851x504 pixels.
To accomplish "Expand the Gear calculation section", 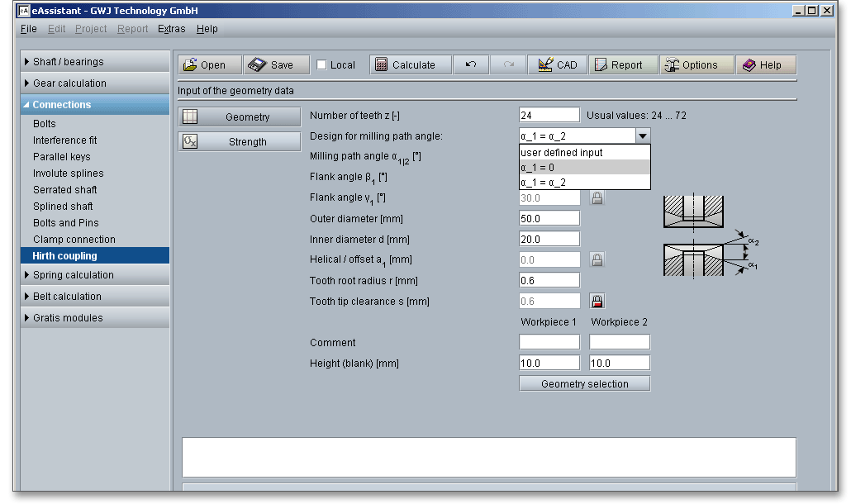I will click(x=95, y=83).
